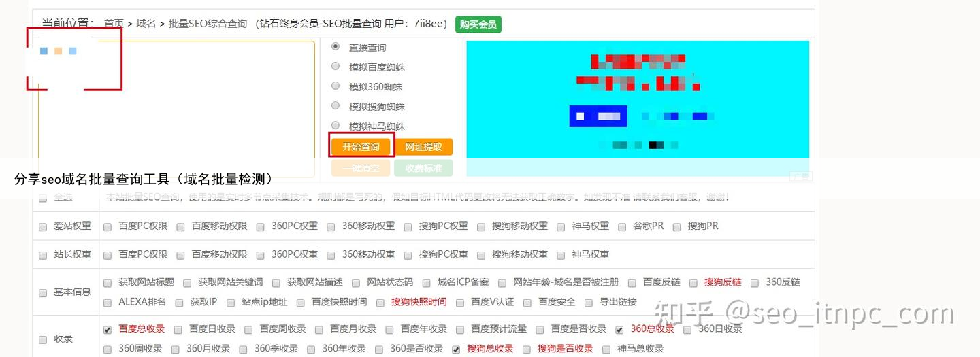Check the 获取网站标题 option

coord(108,283)
